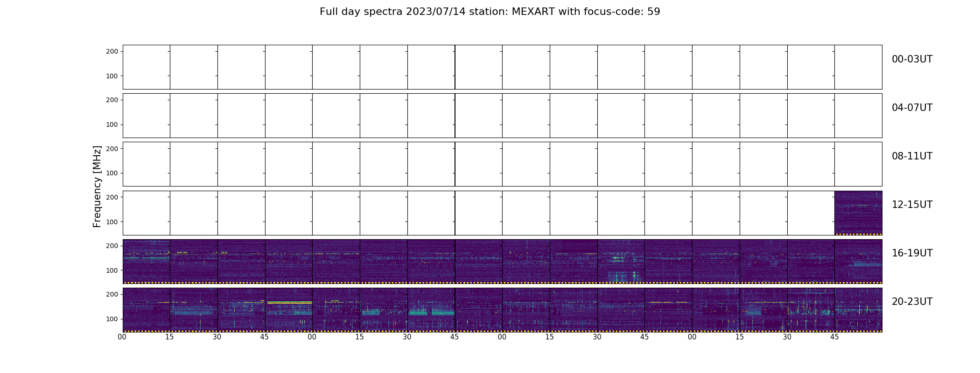Click the 100 tick label of the 08-11UT row
980x373 pixels.
112,173
